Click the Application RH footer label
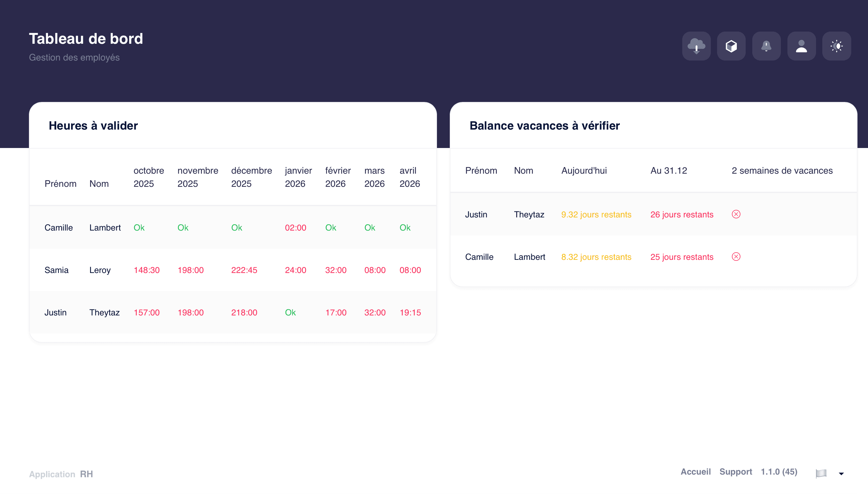Image resolution: width=868 pixels, height=494 pixels. click(x=61, y=474)
